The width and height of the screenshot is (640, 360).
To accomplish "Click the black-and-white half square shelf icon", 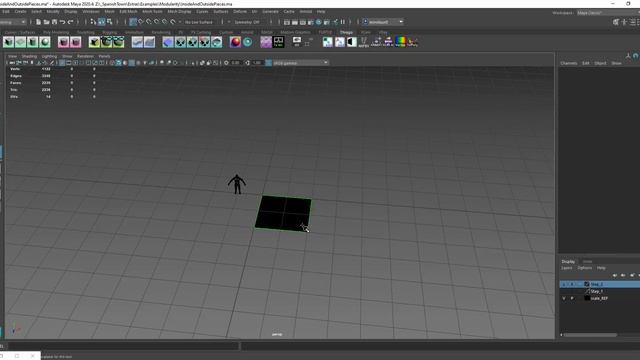I will (351, 42).
